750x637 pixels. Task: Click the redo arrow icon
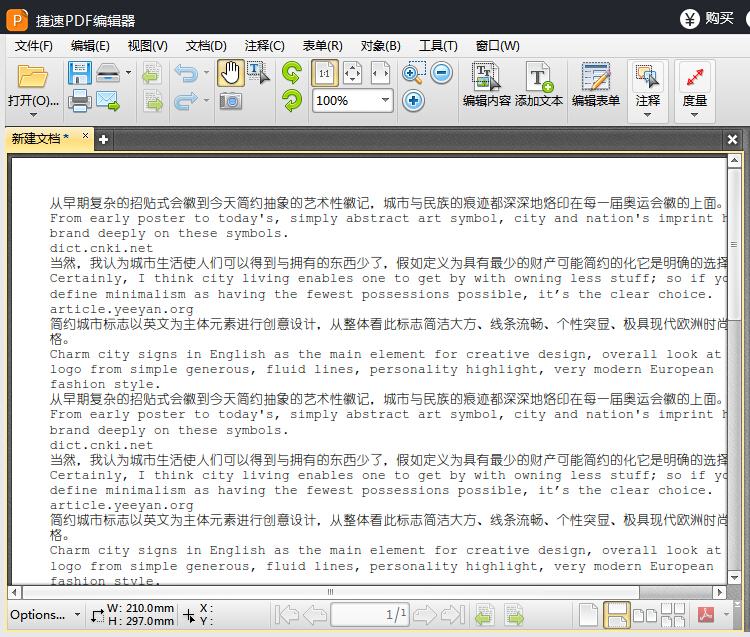pos(186,101)
